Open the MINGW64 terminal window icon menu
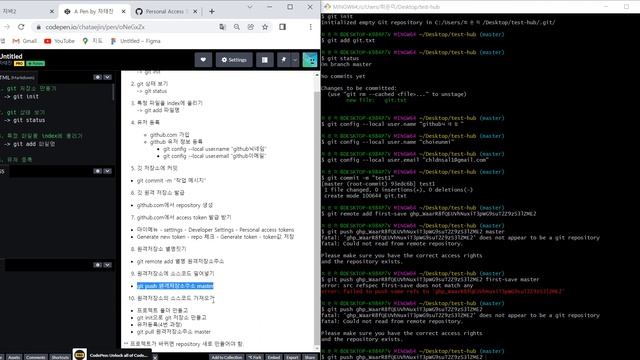 (327, 7)
